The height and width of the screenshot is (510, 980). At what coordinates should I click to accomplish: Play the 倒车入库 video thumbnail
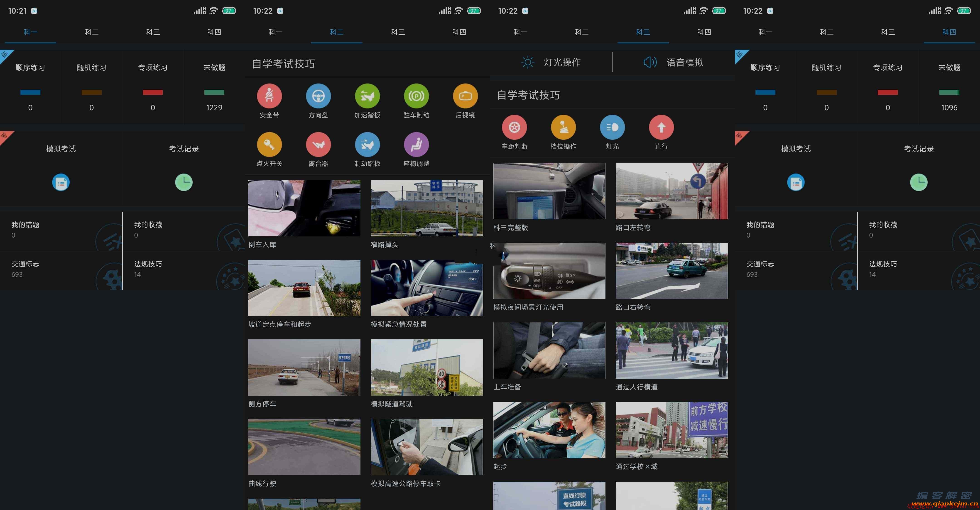[304, 208]
